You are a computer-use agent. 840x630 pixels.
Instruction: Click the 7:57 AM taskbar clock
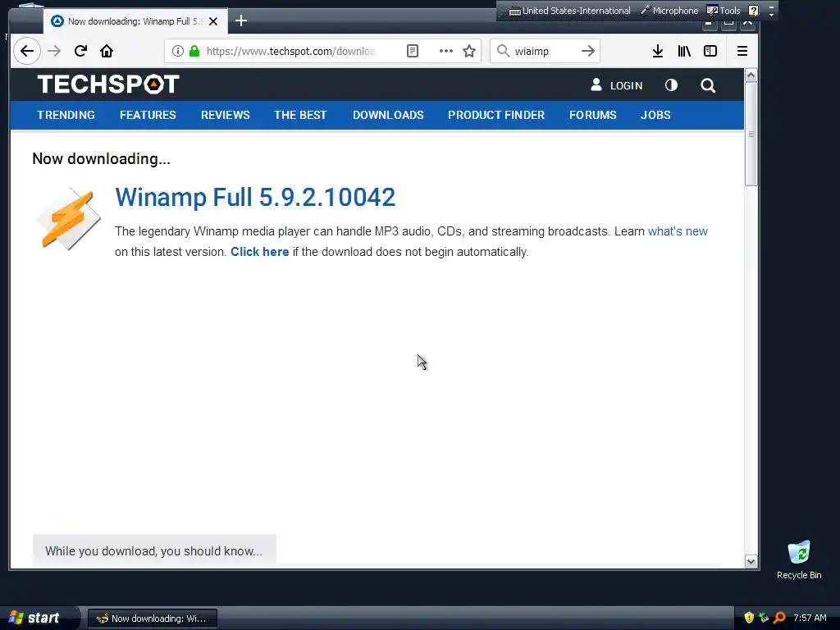tap(810, 618)
